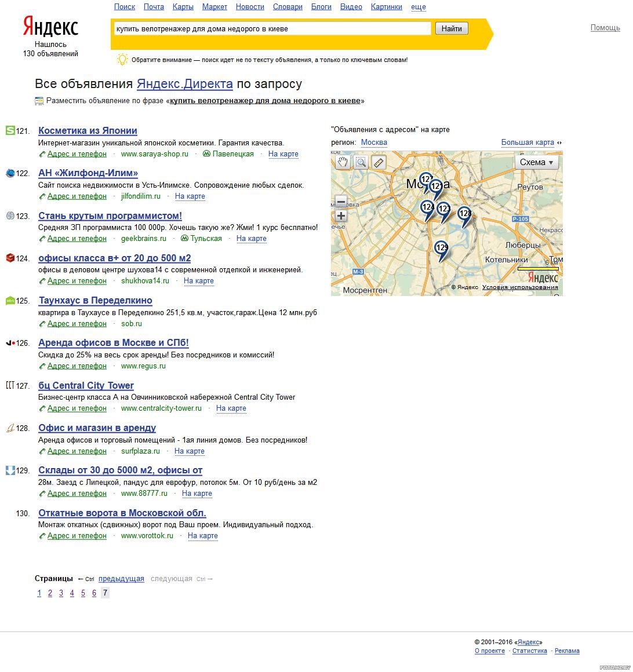Open ad title Аренда офисов в Москве и СПб!
633x672 pixels.
coord(114,343)
